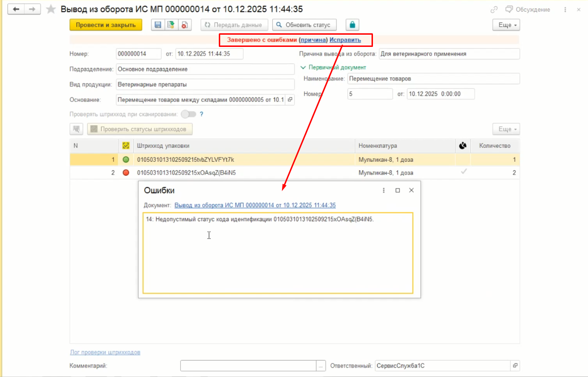Click the Провести и закрыть button
This screenshot has width=588, height=377.
pyautogui.click(x=105, y=25)
